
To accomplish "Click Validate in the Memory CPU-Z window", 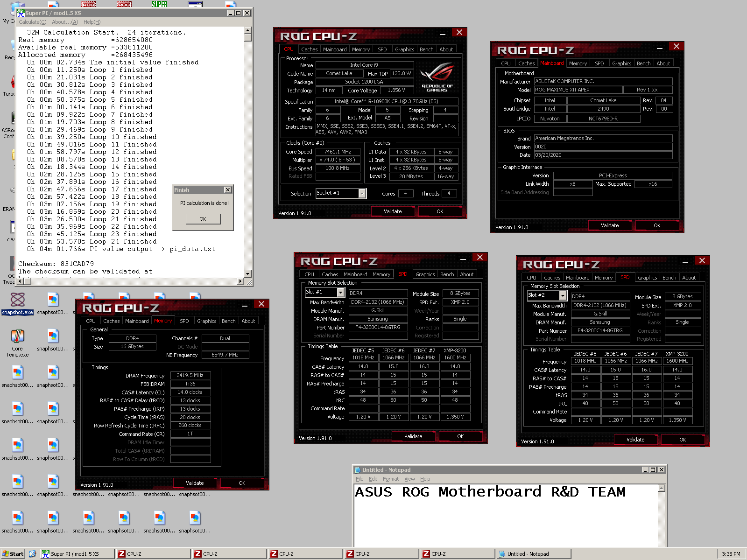I will pos(195,483).
